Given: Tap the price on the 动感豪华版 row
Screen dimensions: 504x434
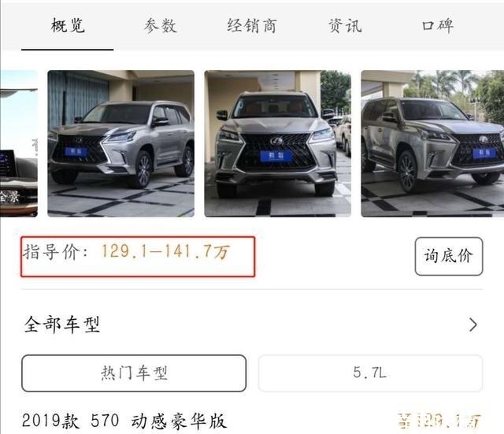Looking at the screenshot, I should (439, 421).
